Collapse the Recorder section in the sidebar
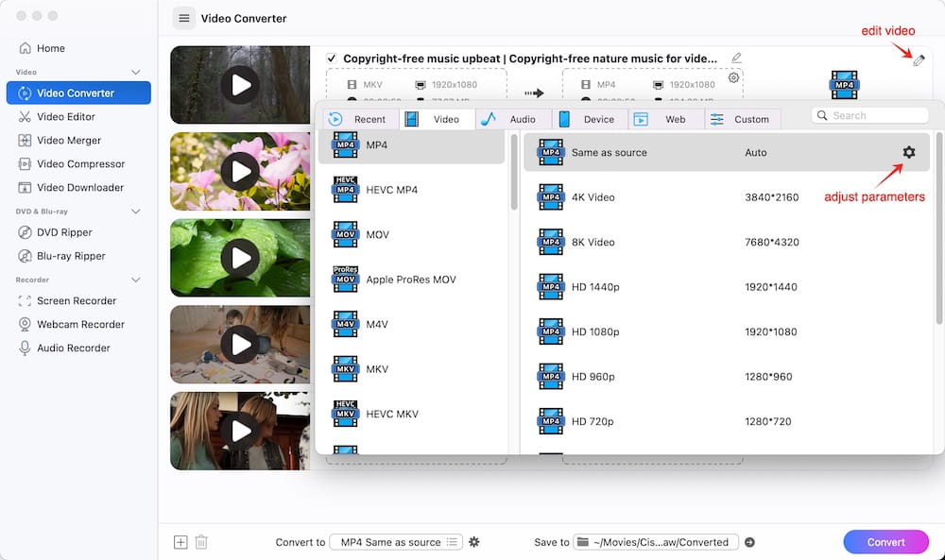This screenshot has height=560, width=945. coord(135,280)
